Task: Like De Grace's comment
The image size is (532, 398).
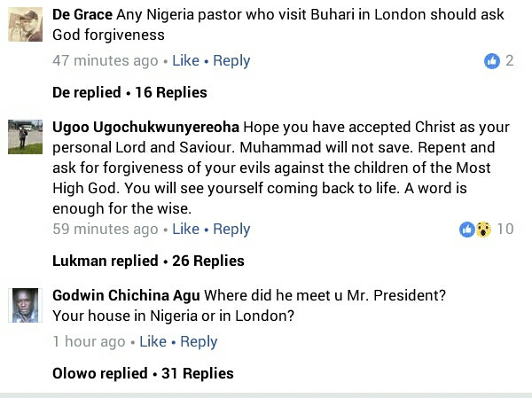Action: [x=185, y=61]
